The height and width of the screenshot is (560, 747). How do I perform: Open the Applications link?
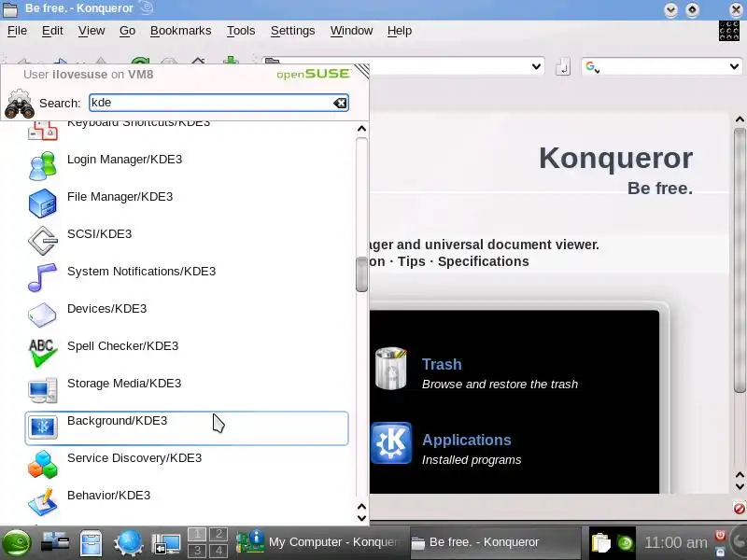[x=466, y=440]
